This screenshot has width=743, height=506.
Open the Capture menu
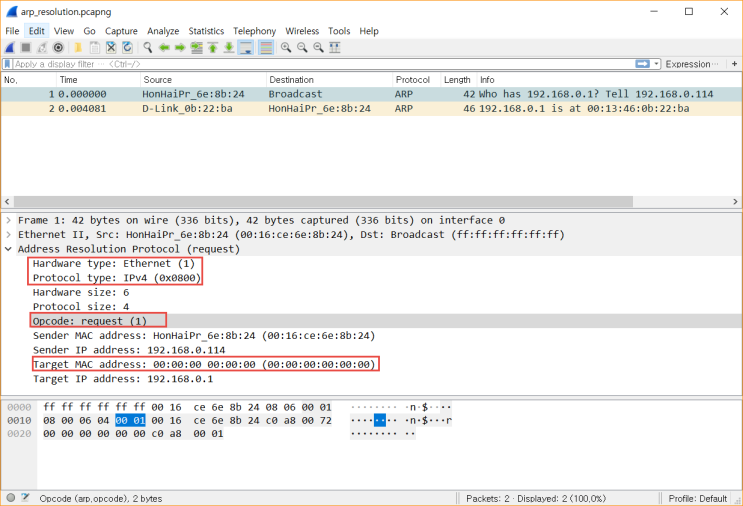(x=121, y=31)
